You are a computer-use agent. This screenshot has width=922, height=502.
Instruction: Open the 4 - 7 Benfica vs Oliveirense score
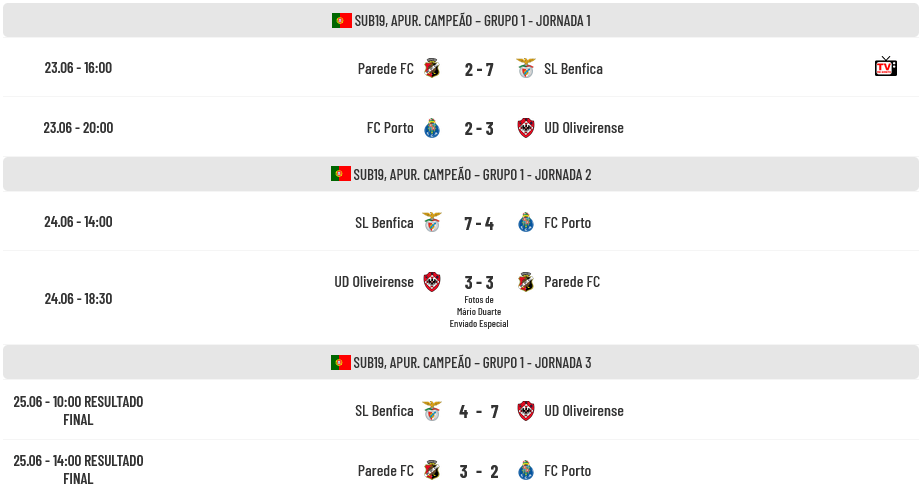[x=479, y=411]
